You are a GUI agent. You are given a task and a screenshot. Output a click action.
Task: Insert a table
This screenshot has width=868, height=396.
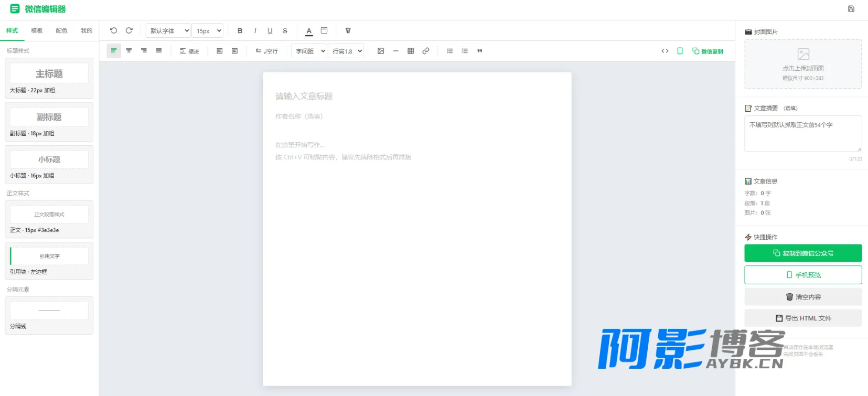[411, 51]
